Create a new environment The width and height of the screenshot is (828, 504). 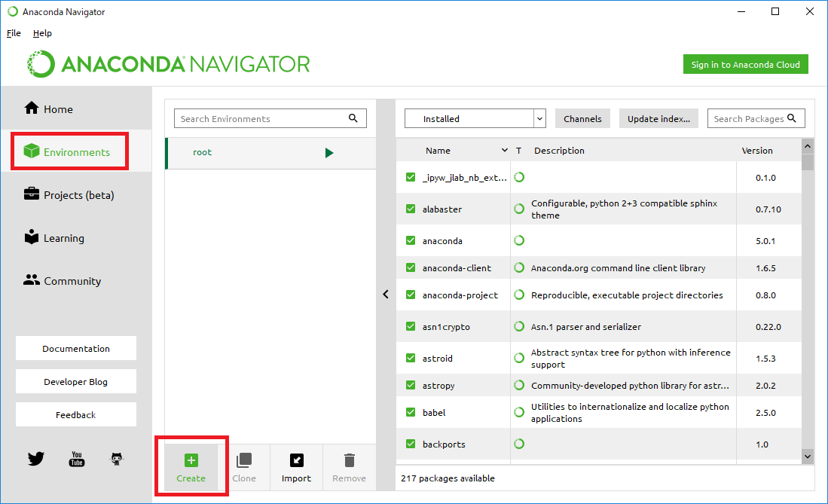pyautogui.click(x=191, y=468)
